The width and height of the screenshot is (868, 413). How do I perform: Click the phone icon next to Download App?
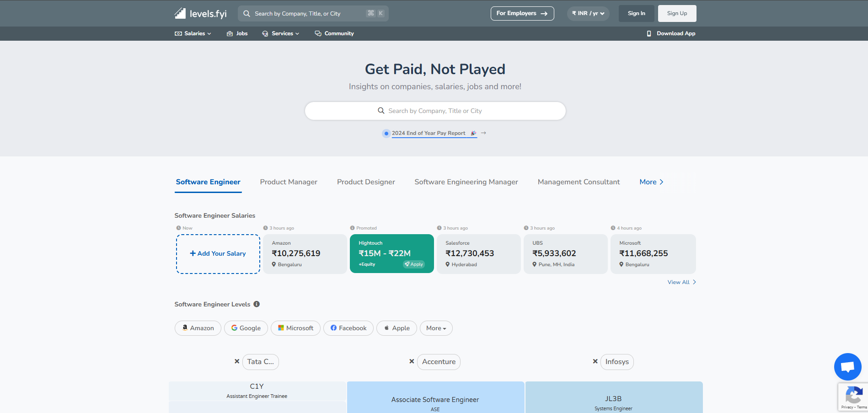point(649,33)
